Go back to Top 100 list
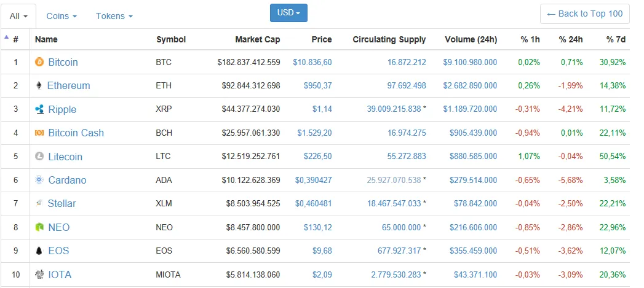 [x=585, y=14]
